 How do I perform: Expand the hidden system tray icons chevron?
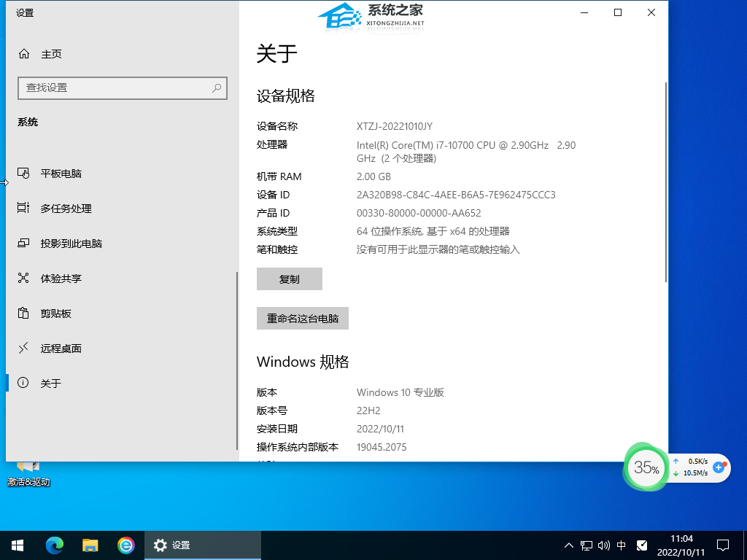coord(569,545)
